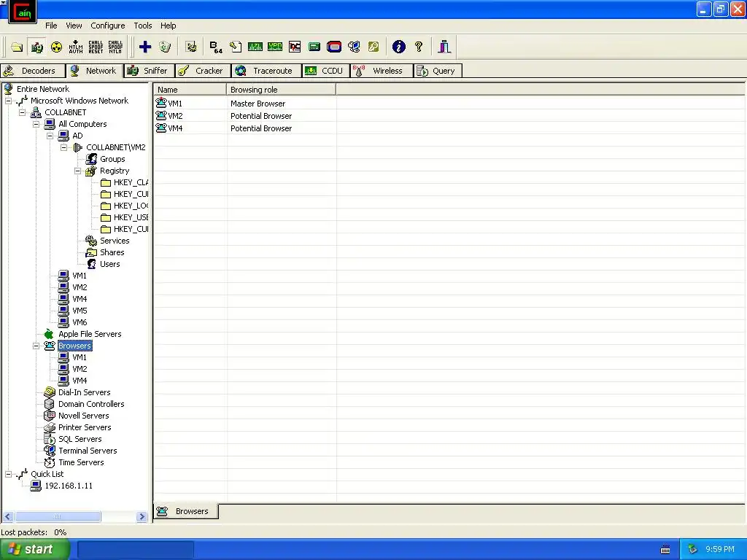The height and width of the screenshot is (560, 747).
Task: Toggle the Start/Stop APR radiation icon
Action: pyautogui.click(x=56, y=47)
